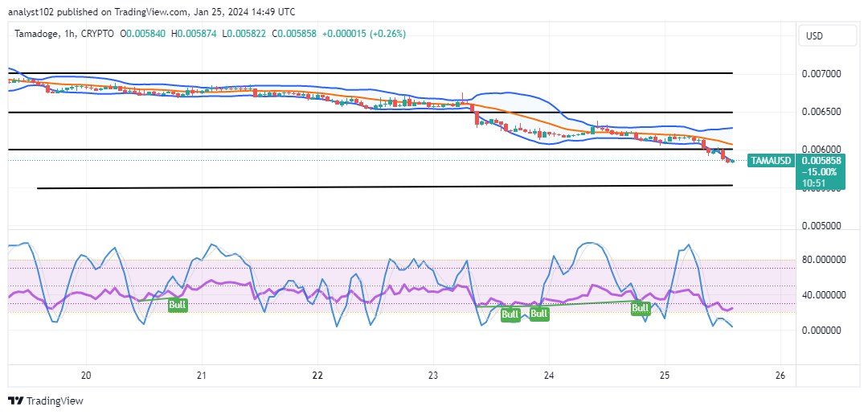
Task: Click the analyst102 publisher header text
Action: click(152, 11)
